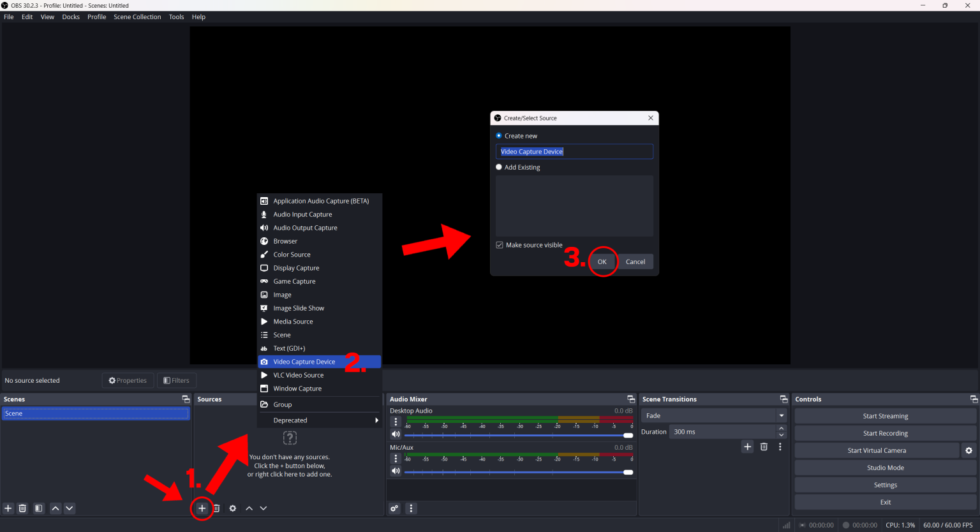Open the Scene Collection menu
The width and height of the screenshot is (980, 532).
point(137,17)
